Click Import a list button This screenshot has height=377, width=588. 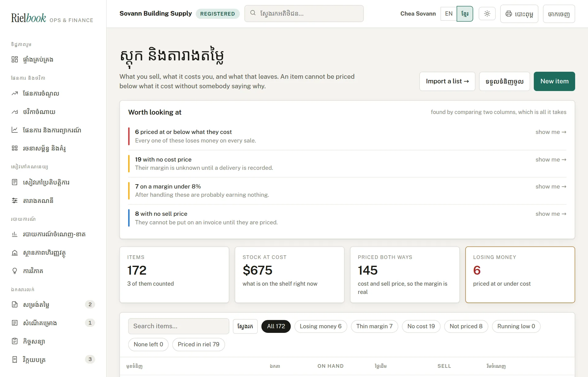(x=447, y=81)
